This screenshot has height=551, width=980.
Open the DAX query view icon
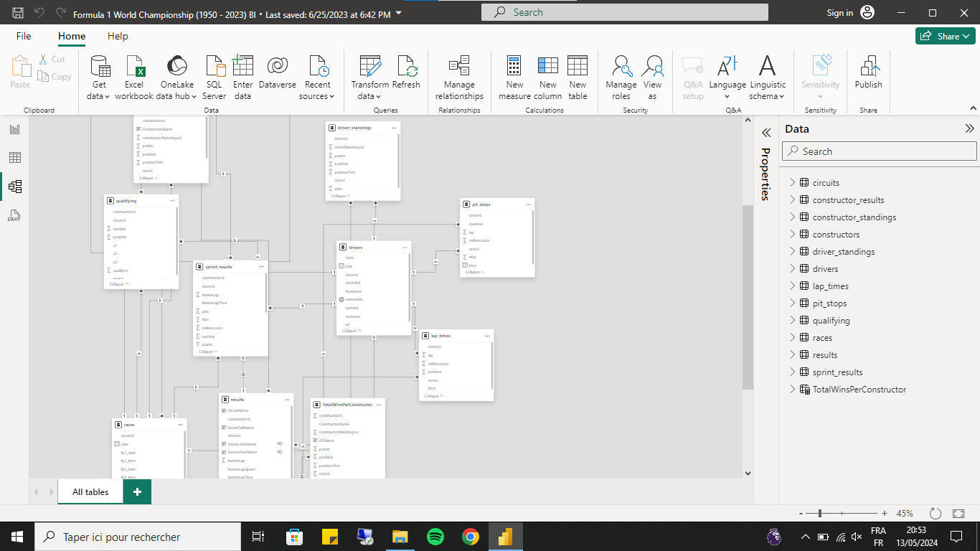[14, 215]
